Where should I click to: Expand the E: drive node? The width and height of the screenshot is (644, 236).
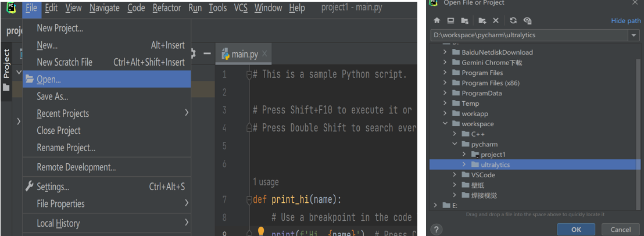(x=435, y=205)
